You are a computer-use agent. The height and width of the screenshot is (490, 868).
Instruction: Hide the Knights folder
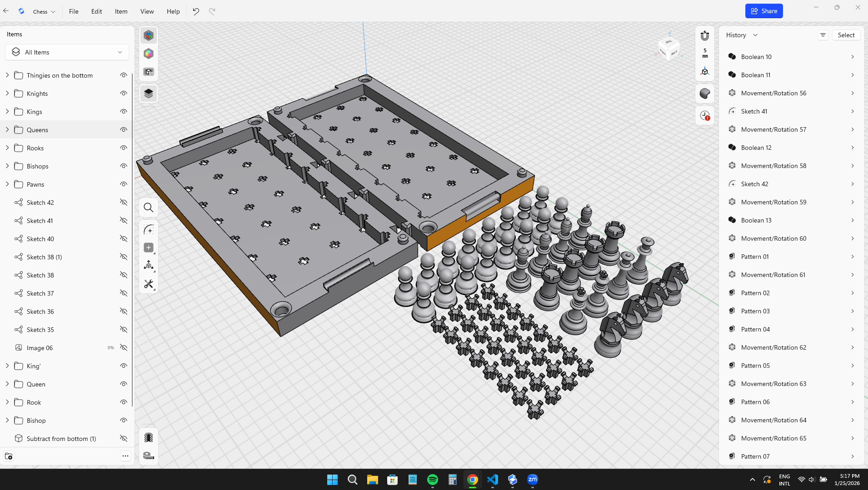tap(124, 94)
